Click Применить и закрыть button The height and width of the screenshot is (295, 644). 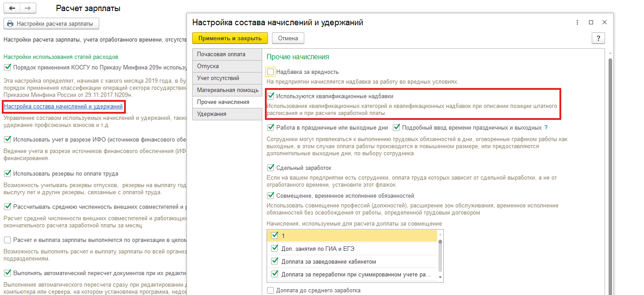tap(230, 38)
